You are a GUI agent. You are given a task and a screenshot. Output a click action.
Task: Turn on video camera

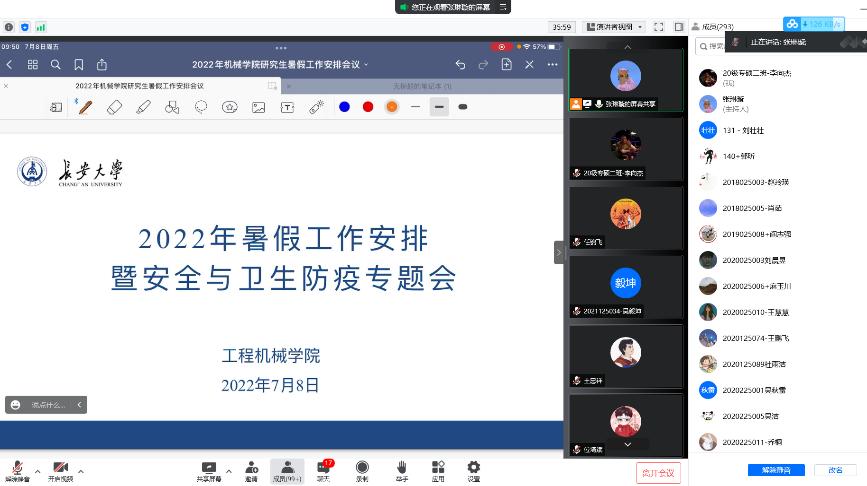[60, 469]
